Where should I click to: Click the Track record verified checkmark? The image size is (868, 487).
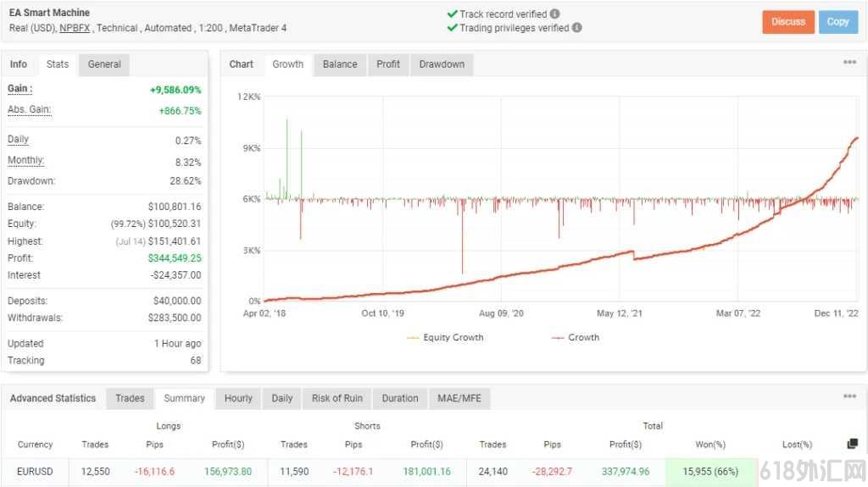pyautogui.click(x=453, y=14)
